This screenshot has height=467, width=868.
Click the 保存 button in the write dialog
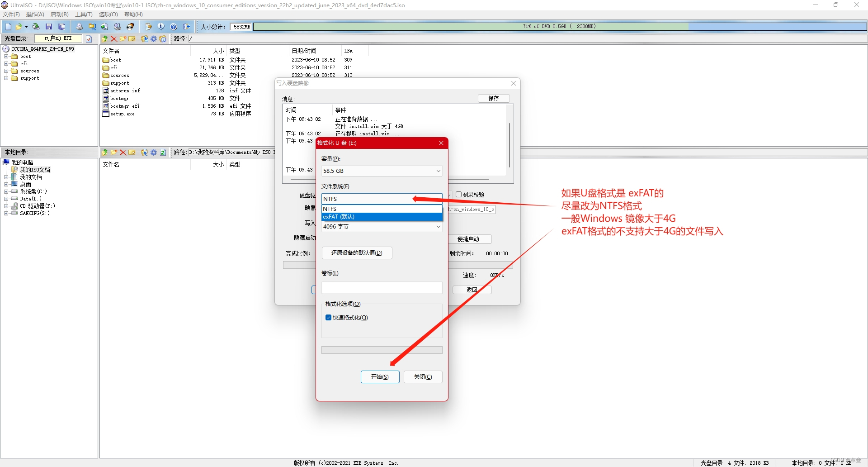tap(493, 98)
